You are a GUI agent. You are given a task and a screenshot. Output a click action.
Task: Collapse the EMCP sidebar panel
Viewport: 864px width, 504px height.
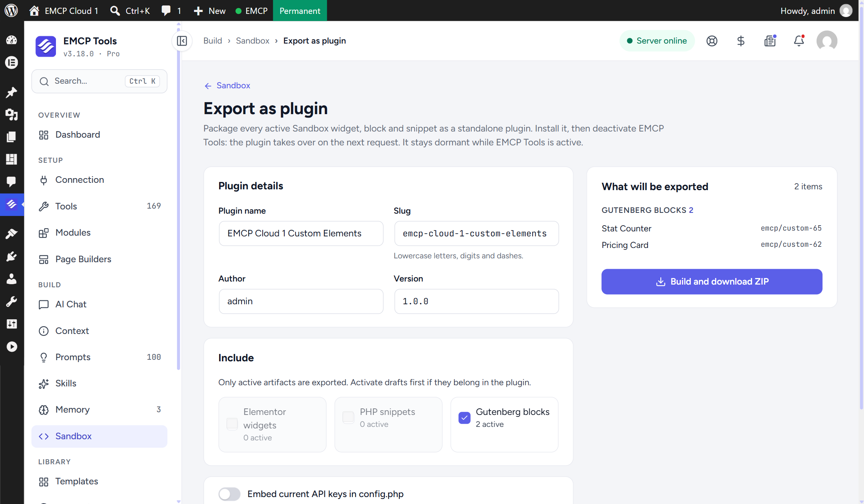pyautogui.click(x=182, y=41)
